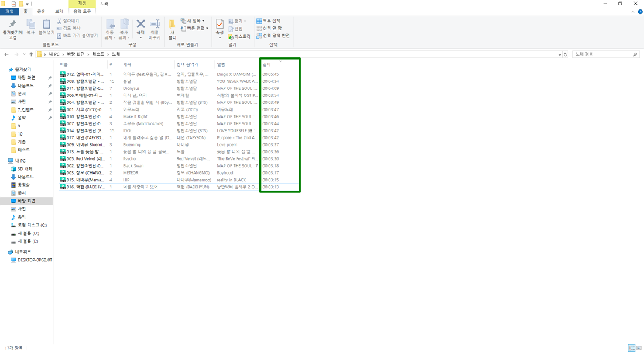Viewport: 644px width, 352px height.
Task: Click the 3D 개체 cube icon
Action: (x=13, y=168)
